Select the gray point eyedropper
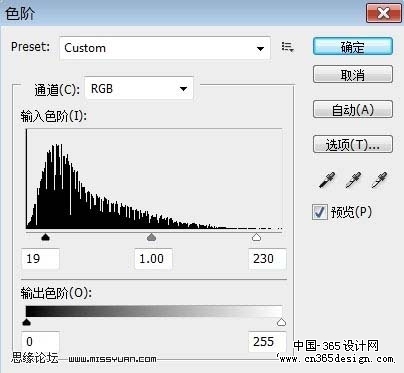Screen dimensions: 404x373 pyautogui.click(x=353, y=180)
